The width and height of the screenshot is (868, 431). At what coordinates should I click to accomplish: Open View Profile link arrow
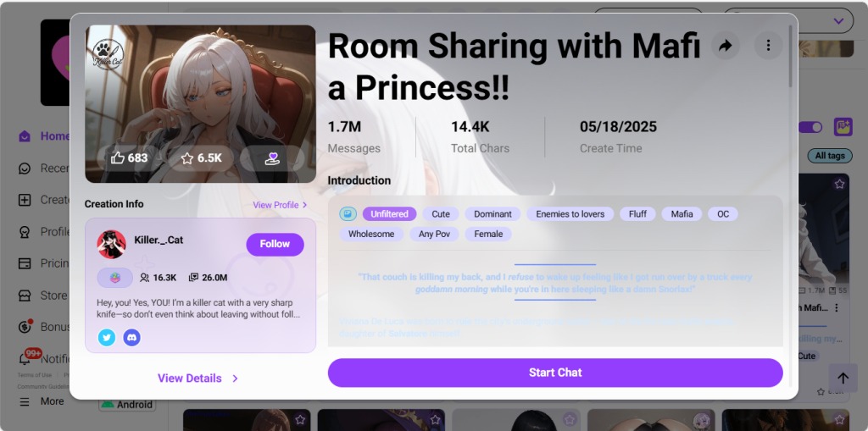(304, 205)
